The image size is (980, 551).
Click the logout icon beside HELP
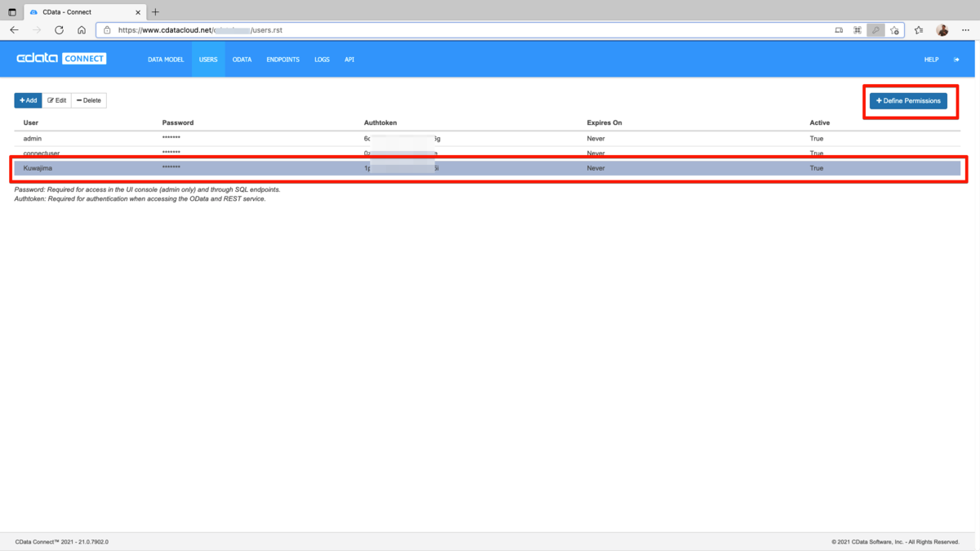click(956, 60)
